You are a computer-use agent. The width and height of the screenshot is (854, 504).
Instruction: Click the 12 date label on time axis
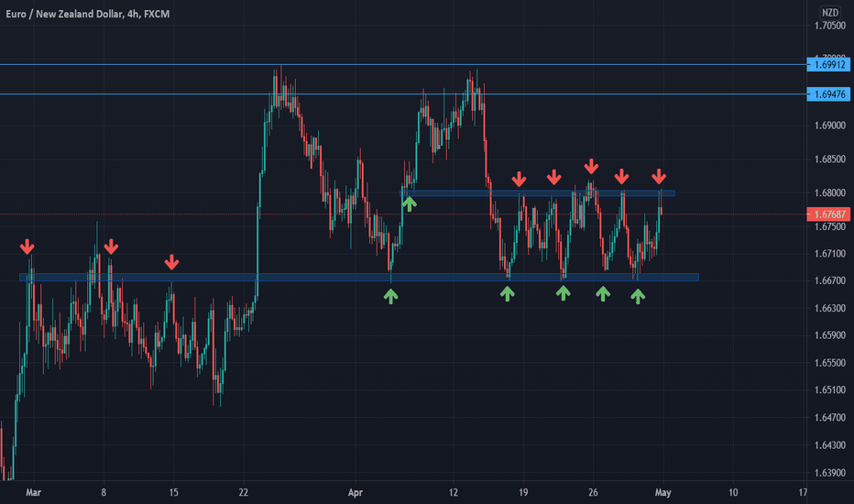click(x=454, y=493)
